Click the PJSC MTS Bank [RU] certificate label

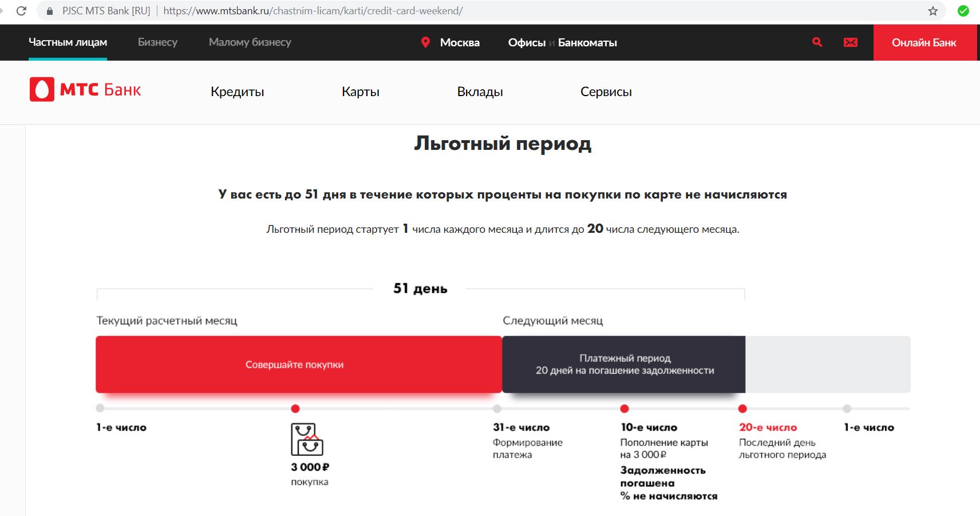(x=106, y=11)
